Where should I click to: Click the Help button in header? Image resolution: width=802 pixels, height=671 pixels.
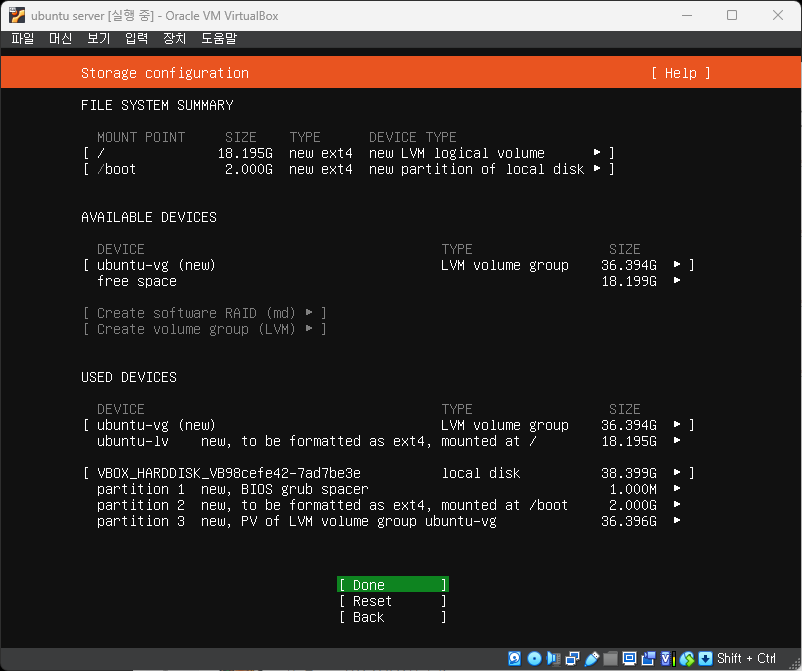pyautogui.click(x=681, y=73)
